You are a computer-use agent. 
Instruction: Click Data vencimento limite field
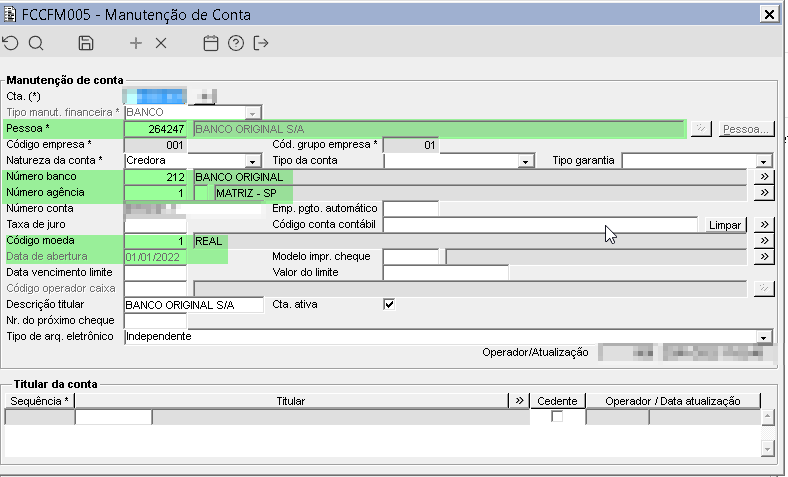tap(155, 272)
